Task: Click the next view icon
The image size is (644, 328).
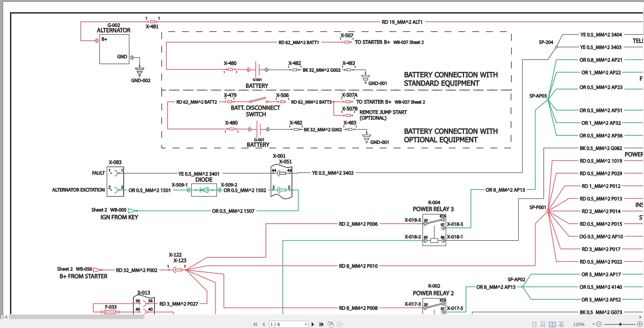Action: click(339, 324)
